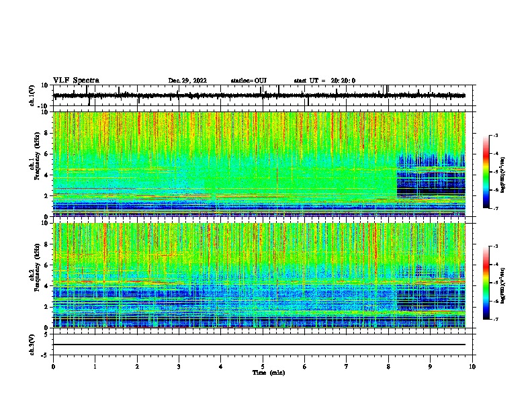Click the flat ch.3 voltage line

(259, 345)
